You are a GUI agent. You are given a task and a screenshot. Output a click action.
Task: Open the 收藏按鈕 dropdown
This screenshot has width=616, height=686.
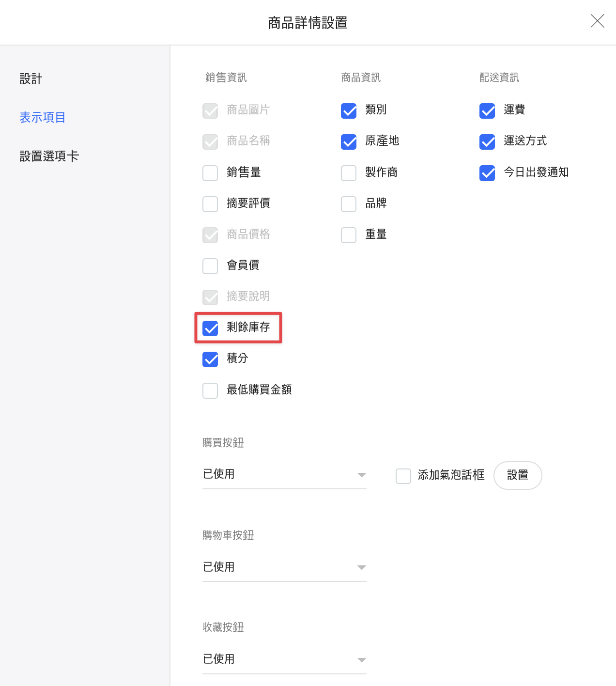pos(284,659)
